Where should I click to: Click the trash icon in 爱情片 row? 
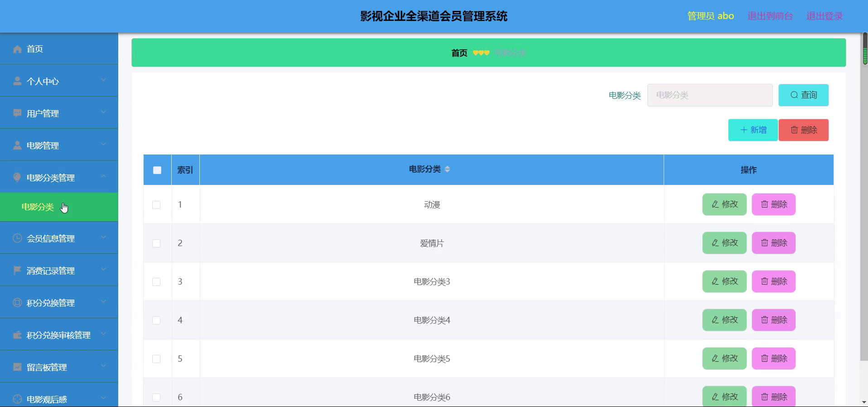(765, 243)
